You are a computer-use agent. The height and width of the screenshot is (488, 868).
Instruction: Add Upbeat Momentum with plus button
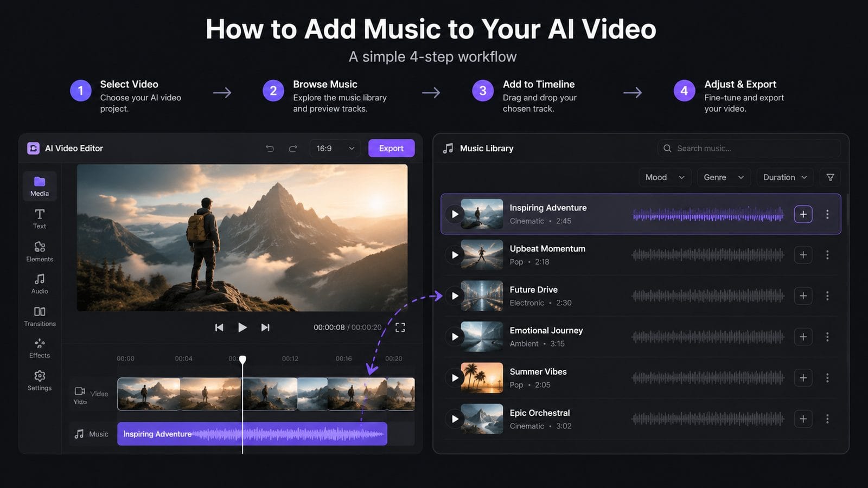803,255
